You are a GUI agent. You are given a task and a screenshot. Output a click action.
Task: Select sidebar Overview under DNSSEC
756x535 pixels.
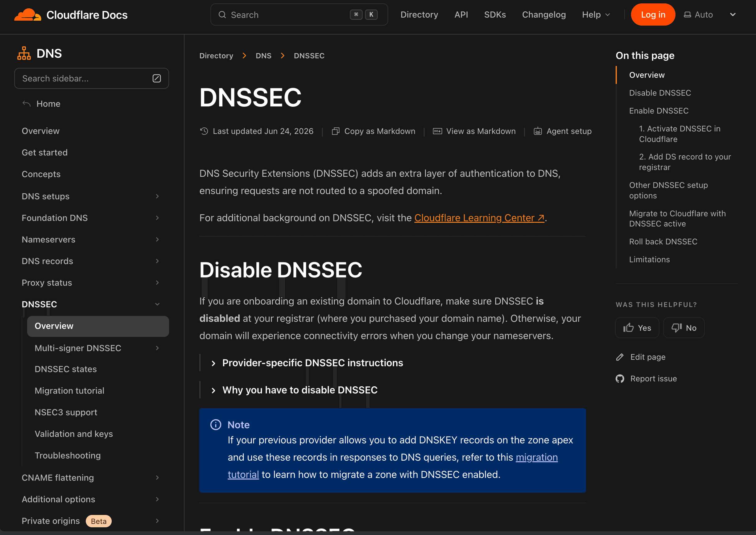[98, 326]
